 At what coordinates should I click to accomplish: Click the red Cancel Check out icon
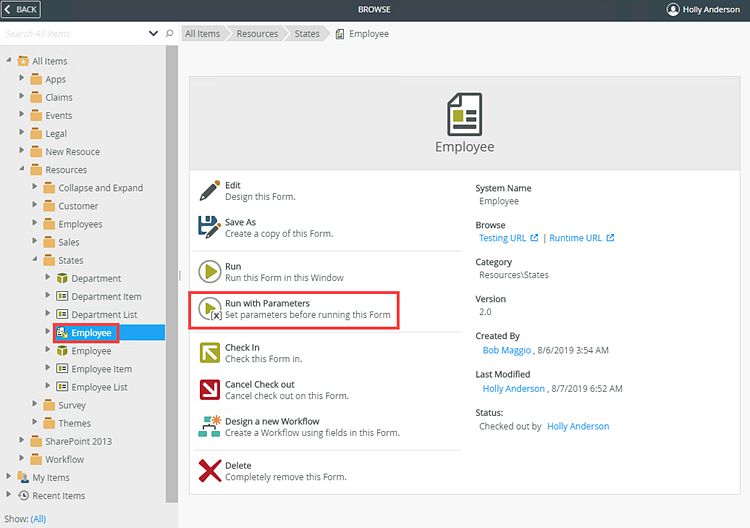(x=209, y=390)
